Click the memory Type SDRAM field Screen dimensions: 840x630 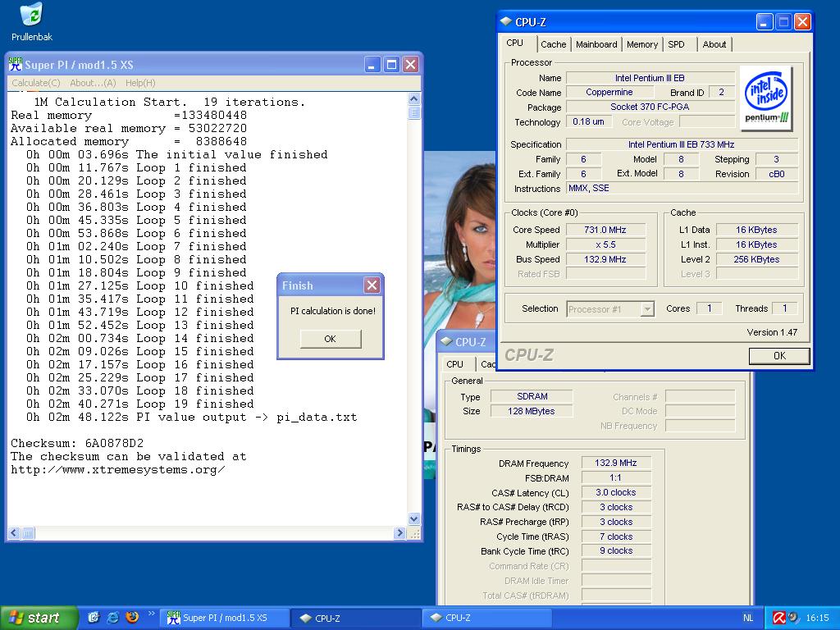[x=532, y=396]
